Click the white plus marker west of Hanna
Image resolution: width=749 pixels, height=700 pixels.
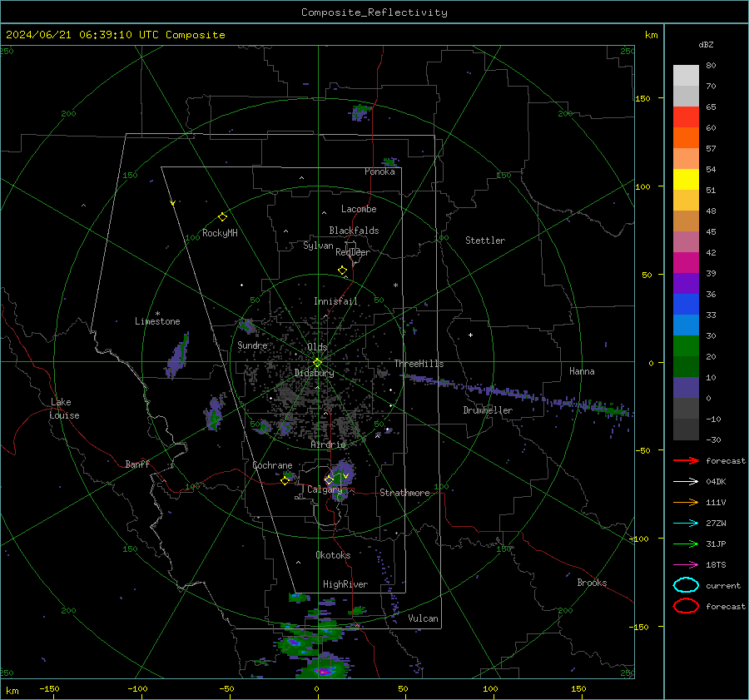470,335
